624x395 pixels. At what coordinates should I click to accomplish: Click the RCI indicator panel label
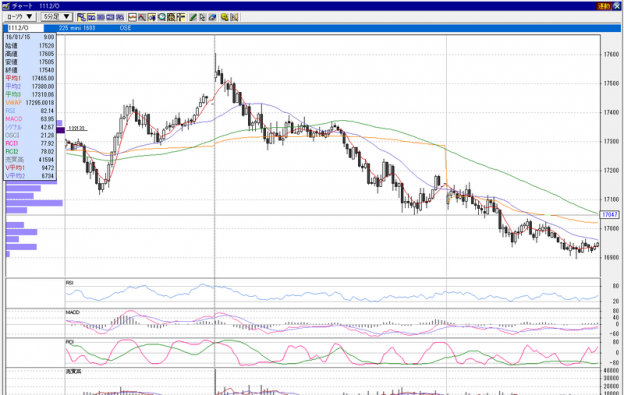click(70, 342)
